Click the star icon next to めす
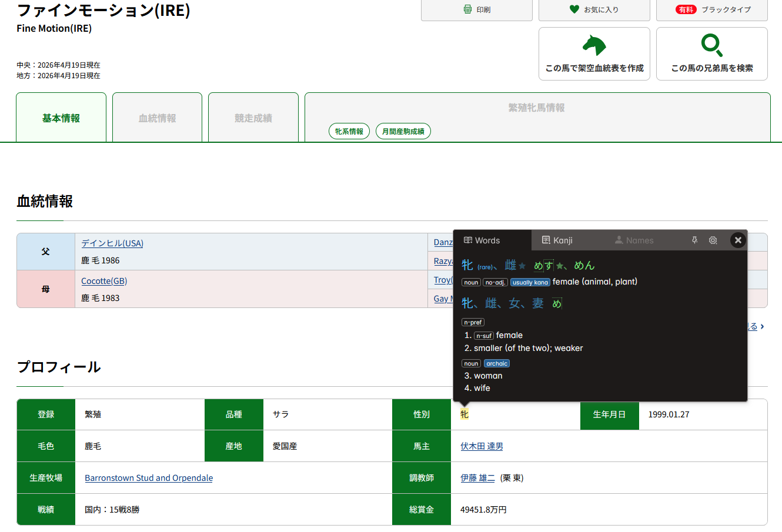The image size is (782, 532). [560, 266]
